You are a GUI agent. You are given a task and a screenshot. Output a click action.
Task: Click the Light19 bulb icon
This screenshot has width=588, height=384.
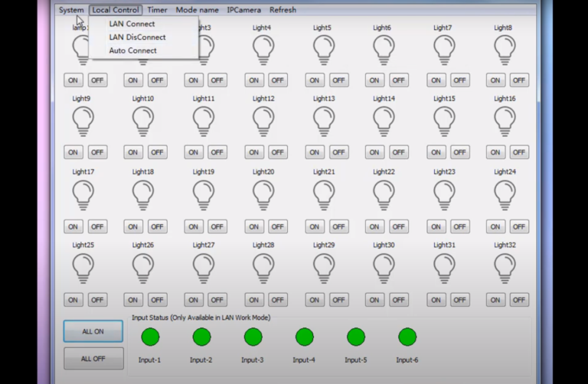click(x=203, y=194)
